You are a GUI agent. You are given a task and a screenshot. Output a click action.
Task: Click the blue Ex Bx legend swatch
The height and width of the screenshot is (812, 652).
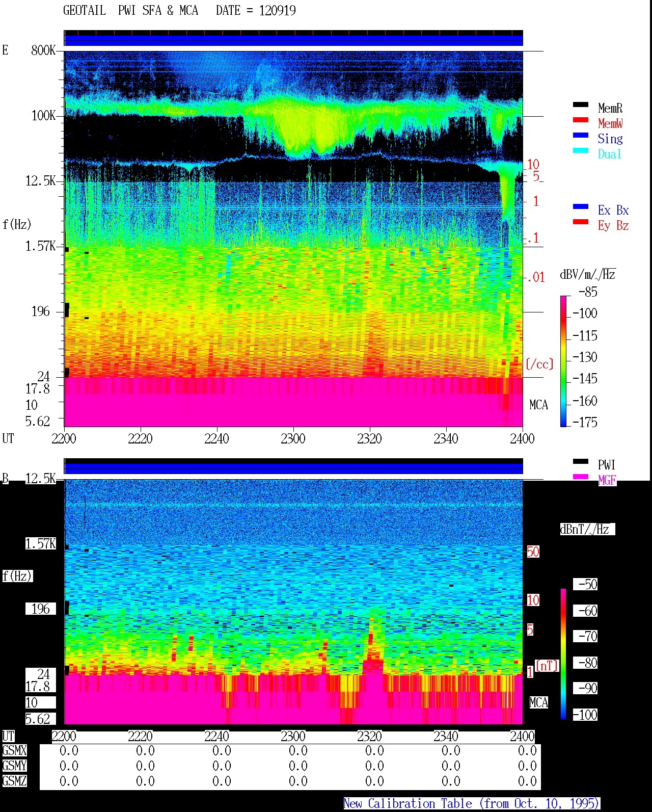[581, 207]
